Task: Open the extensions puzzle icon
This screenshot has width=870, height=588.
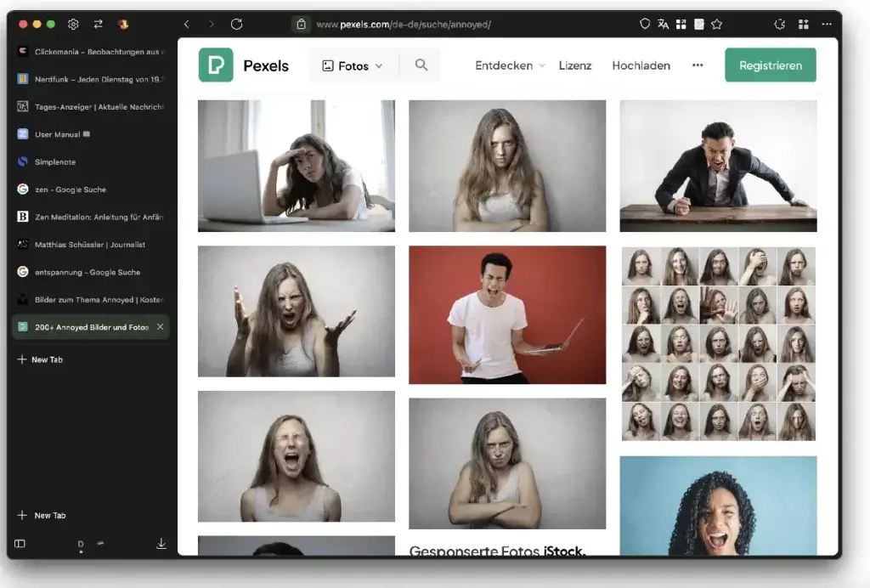Action: click(x=780, y=24)
